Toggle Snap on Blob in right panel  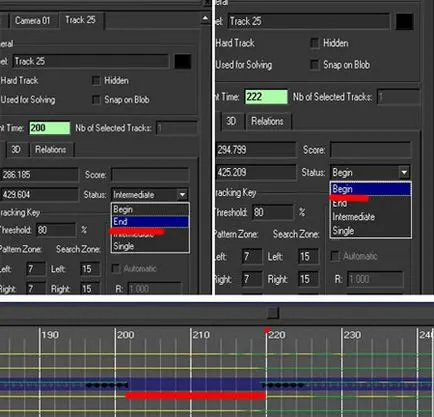(x=315, y=65)
